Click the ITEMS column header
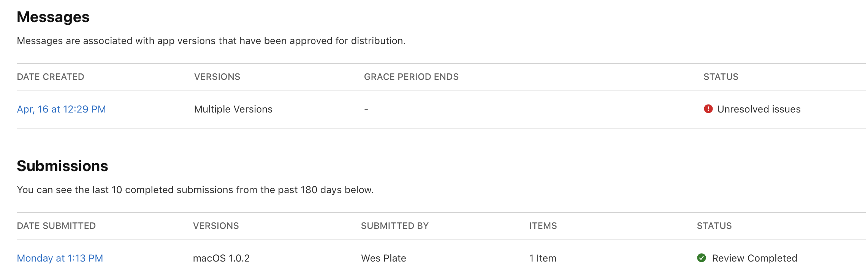 coord(543,226)
